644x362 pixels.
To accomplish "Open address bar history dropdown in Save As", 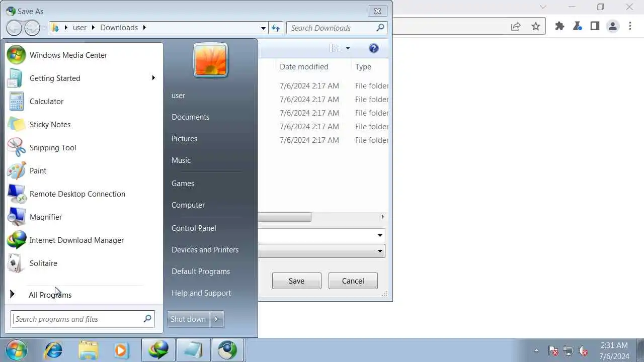I will [x=263, y=28].
